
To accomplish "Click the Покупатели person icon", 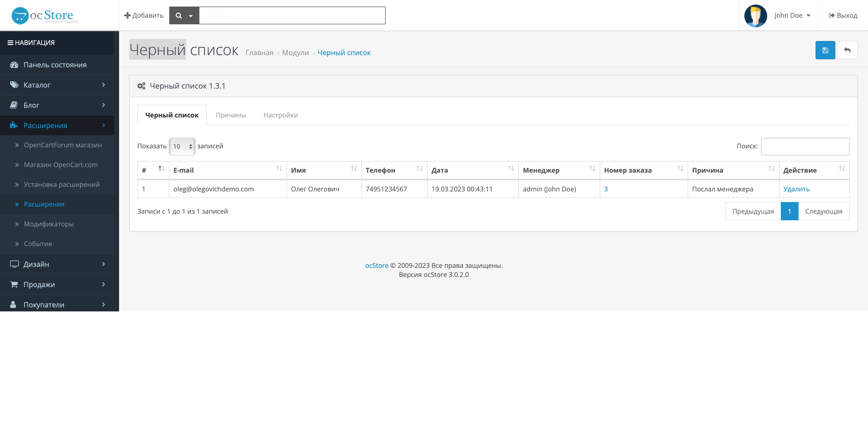I will [x=13, y=305].
